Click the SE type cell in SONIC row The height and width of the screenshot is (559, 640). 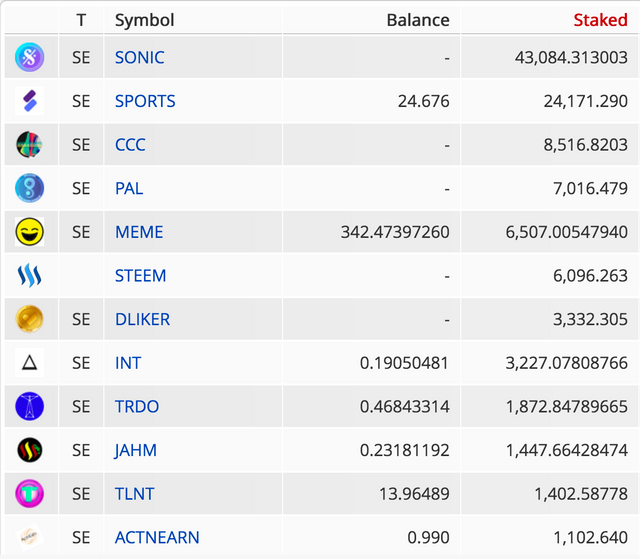(x=81, y=58)
